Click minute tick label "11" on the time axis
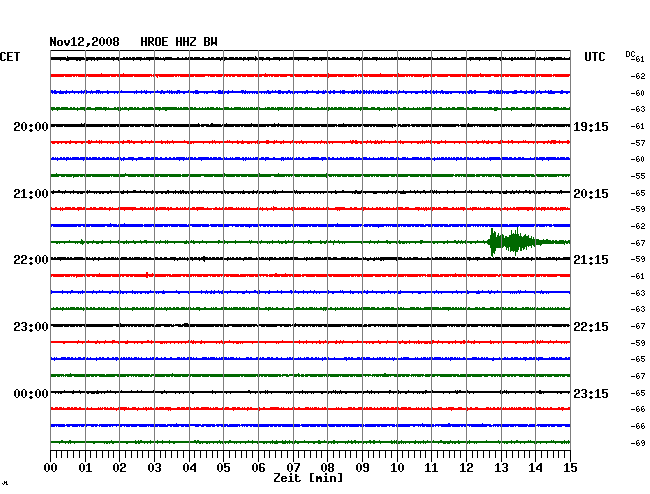 [x=431, y=467]
